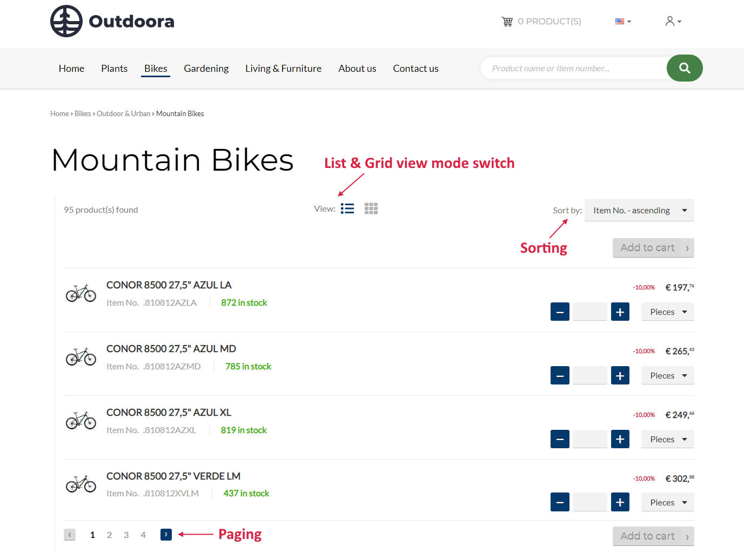Click the product search input field
Viewport: 744px width, 560px height.
click(x=573, y=68)
